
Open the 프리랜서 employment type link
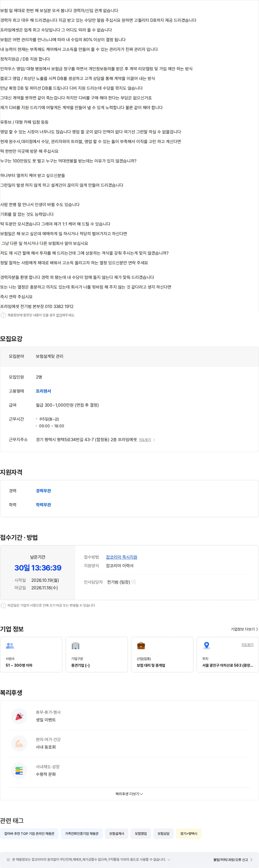point(43,391)
